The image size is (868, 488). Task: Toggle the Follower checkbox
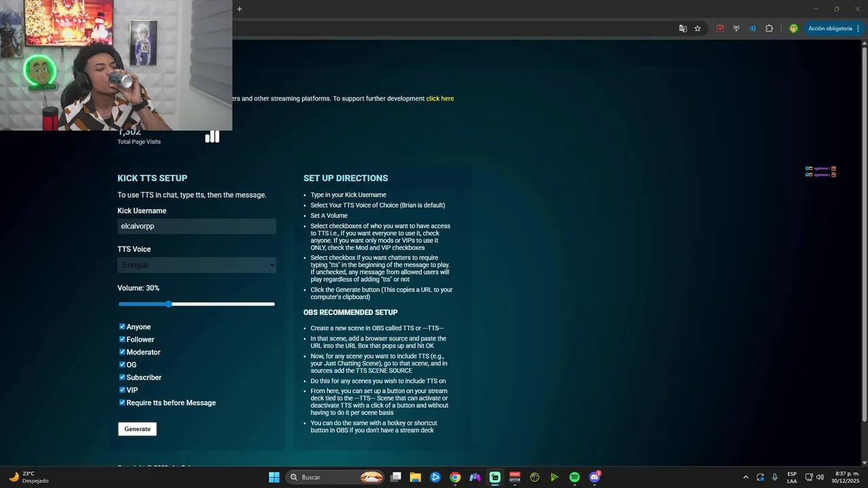coord(122,340)
